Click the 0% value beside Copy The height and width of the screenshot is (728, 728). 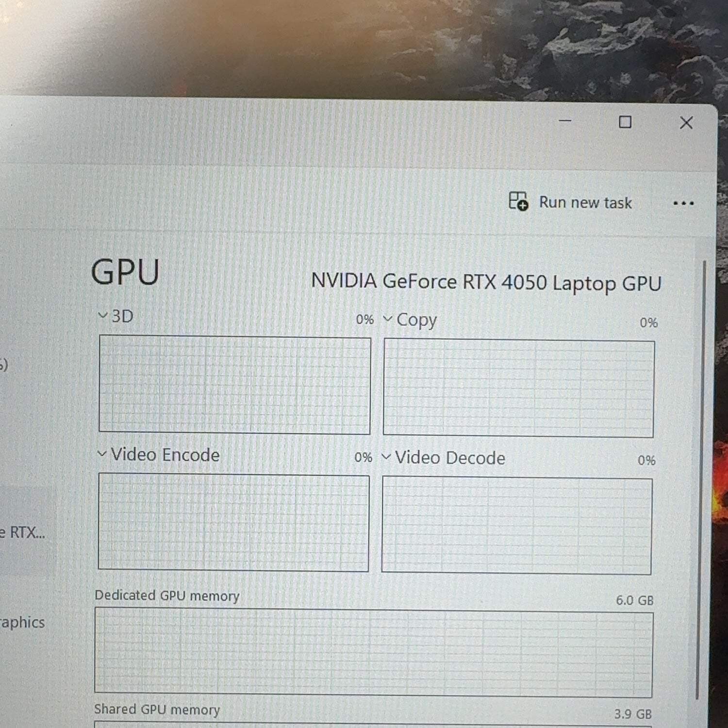(x=648, y=323)
